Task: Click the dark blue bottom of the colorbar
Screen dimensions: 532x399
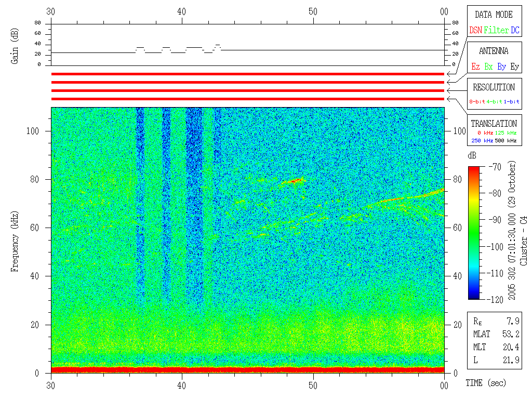Action: [474, 296]
